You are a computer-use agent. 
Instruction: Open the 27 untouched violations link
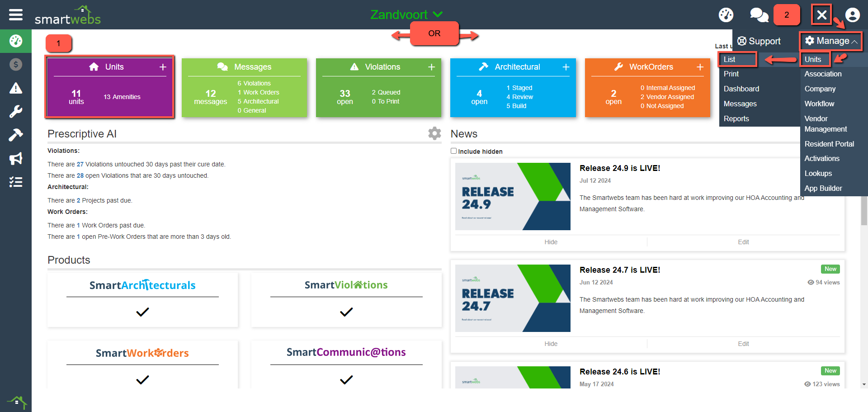click(x=80, y=165)
